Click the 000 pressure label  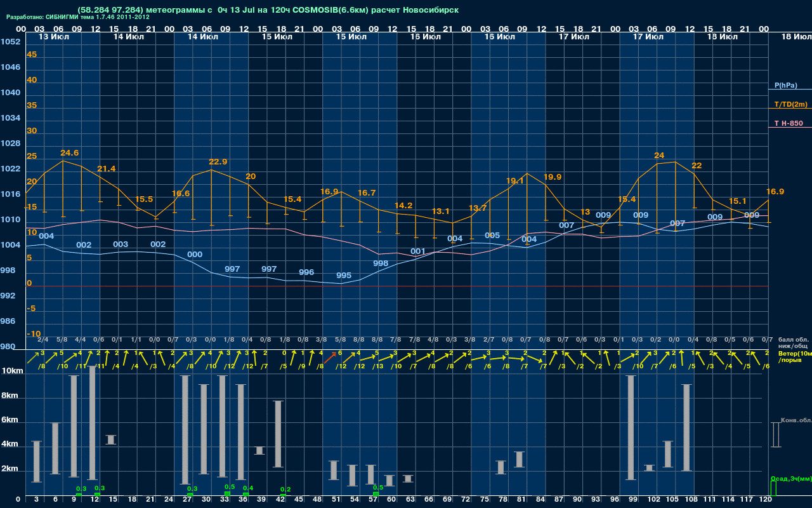tap(195, 255)
